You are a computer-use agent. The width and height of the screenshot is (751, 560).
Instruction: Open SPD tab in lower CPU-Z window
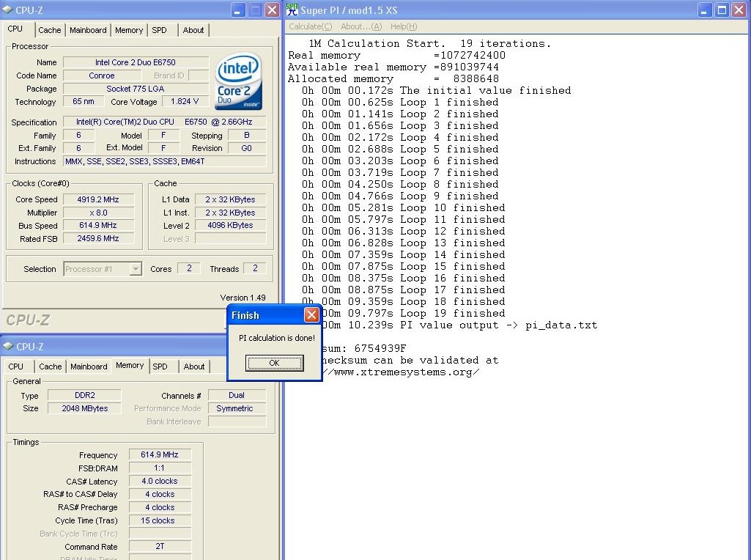(160, 366)
